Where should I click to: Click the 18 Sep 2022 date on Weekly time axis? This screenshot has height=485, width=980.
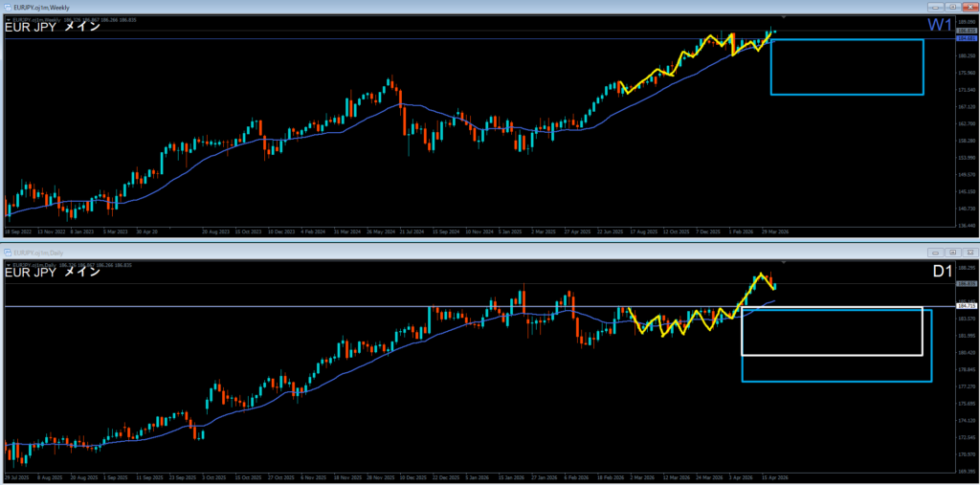point(17,231)
